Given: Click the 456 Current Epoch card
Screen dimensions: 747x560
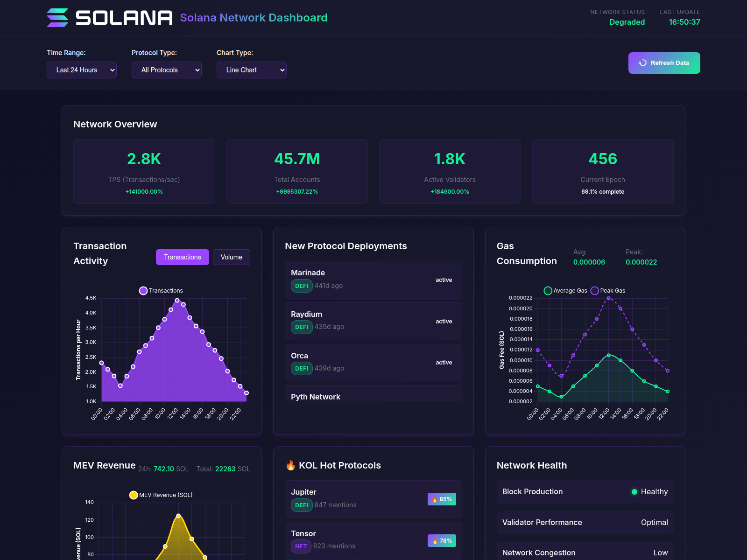Looking at the screenshot, I should (603, 171).
